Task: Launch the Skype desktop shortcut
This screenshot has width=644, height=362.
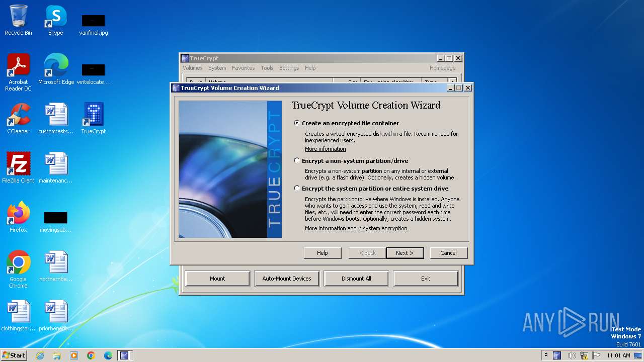Action: tap(55, 20)
